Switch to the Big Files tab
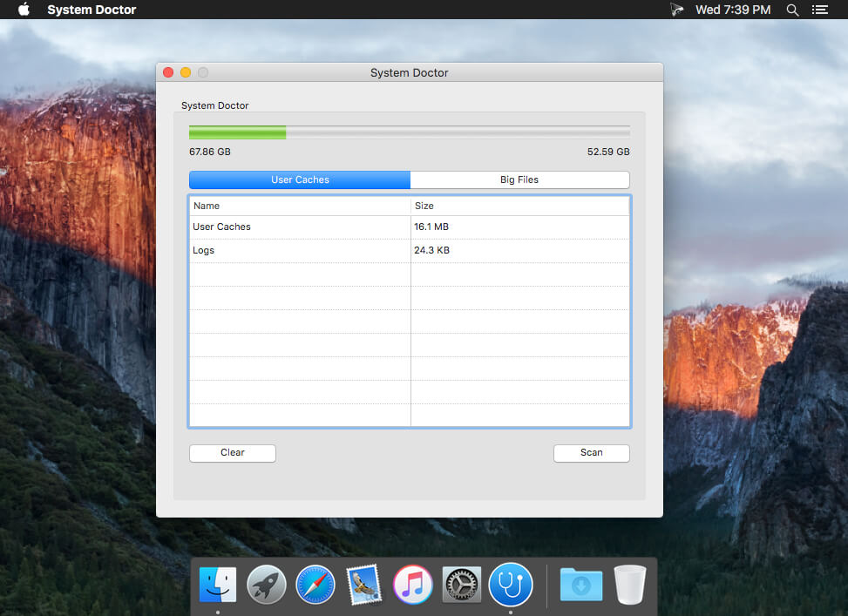This screenshot has width=848, height=616. point(519,179)
